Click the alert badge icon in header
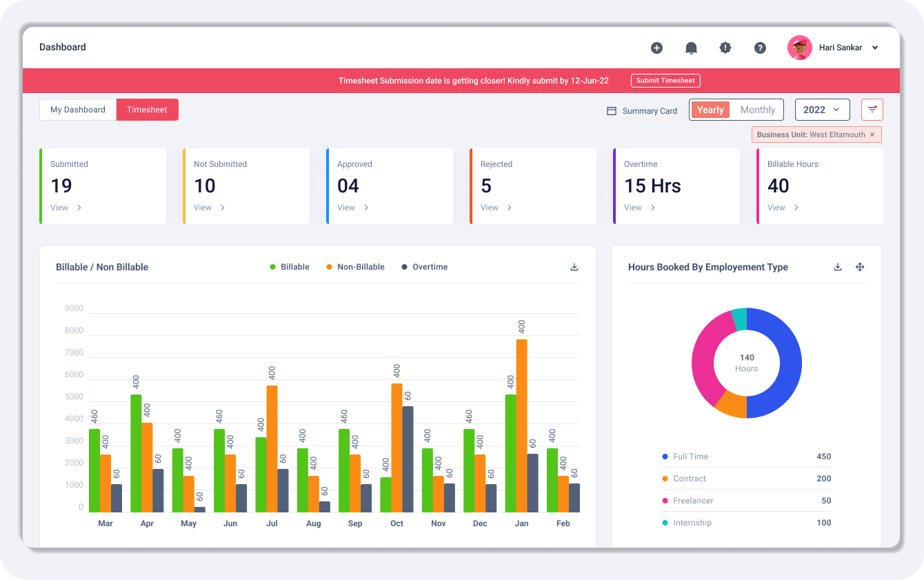The height and width of the screenshot is (580, 924). 725,48
